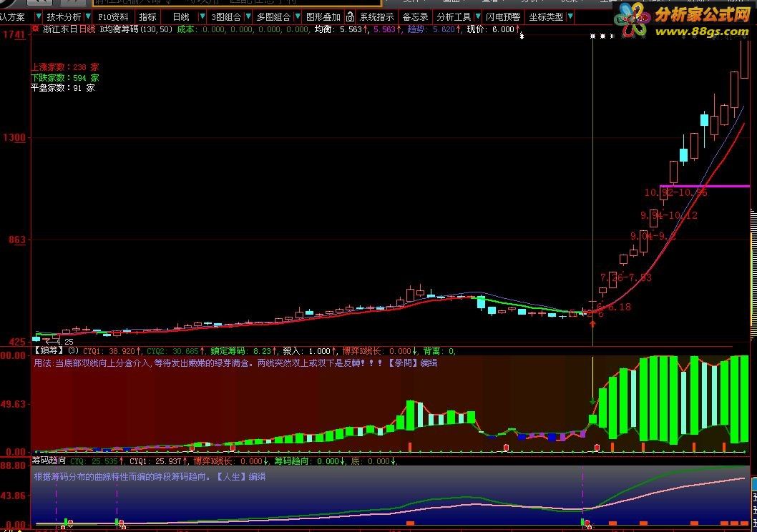Open the 坐标类型 dropdown arrow

click(x=570, y=17)
